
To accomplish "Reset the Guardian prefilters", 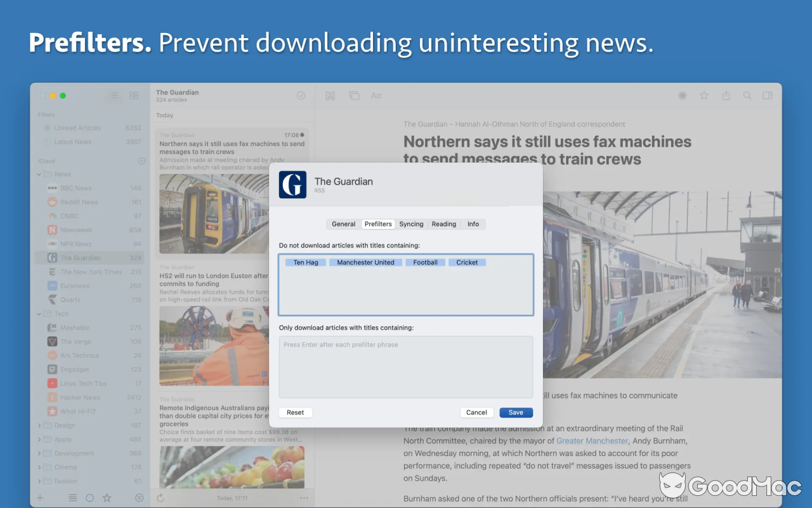I will coord(295,412).
